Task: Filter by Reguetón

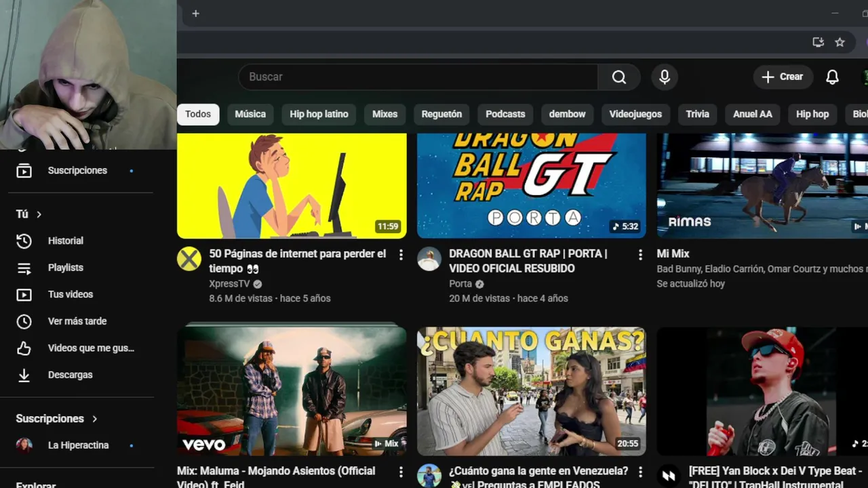Action: (441, 114)
